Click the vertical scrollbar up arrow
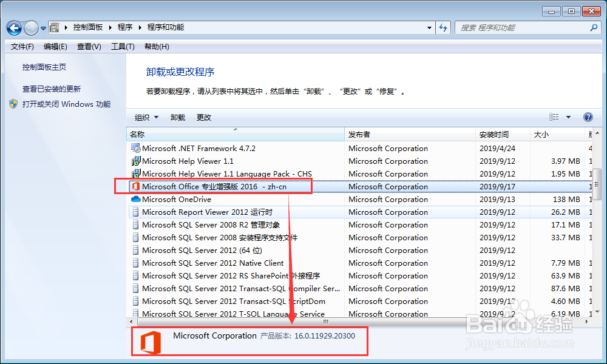Screen dimensions: 607x364 tap(597, 133)
